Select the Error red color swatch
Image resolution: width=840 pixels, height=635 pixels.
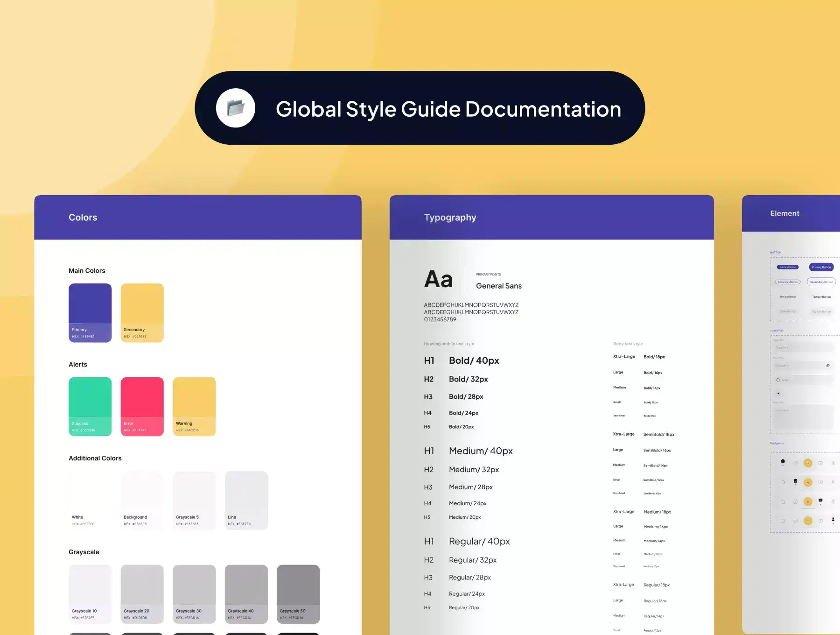point(142,406)
